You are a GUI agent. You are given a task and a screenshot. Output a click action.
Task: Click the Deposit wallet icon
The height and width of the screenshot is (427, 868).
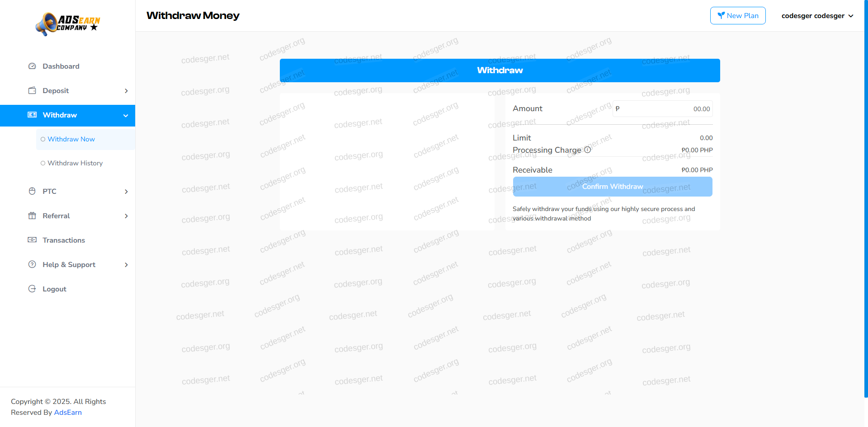pyautogui.click(x=32, y=91)
